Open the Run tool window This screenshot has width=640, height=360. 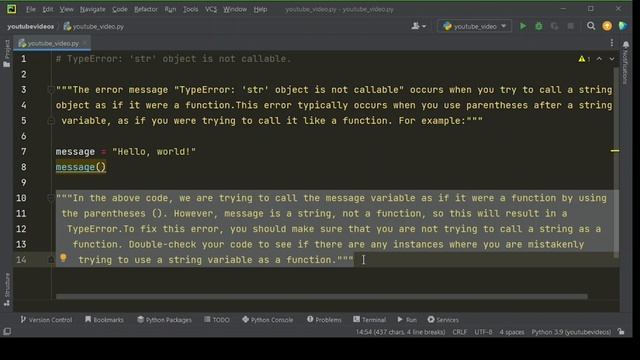tap(407, 320)
